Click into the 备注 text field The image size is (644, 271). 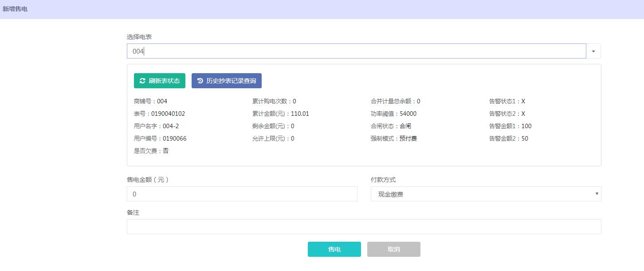click(364, 226)
